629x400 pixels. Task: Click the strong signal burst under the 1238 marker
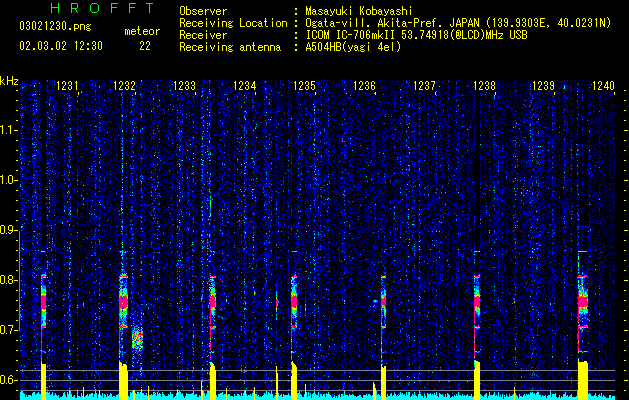pos(477,302)
